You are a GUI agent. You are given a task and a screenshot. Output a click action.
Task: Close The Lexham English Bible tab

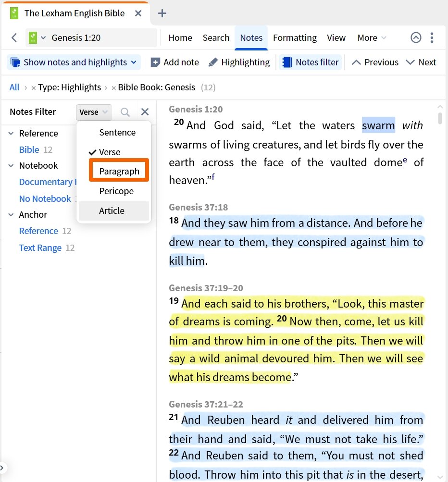coord(138,13)
